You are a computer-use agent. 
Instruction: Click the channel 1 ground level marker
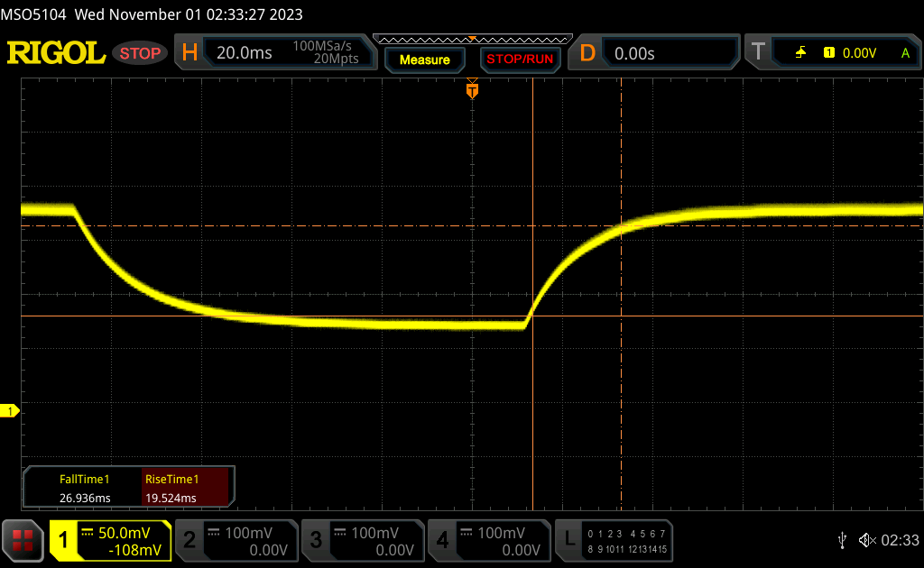pos(9,411)
